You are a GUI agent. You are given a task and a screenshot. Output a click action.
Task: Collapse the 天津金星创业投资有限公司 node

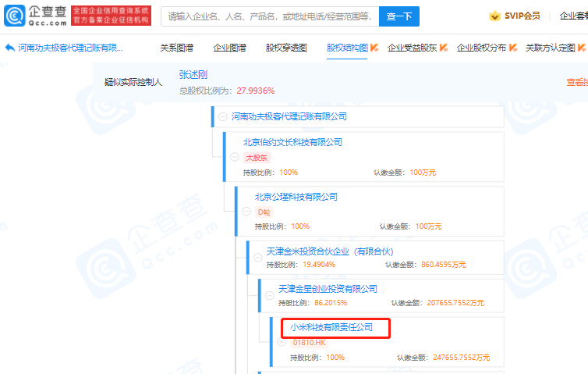tap(270, 295)
